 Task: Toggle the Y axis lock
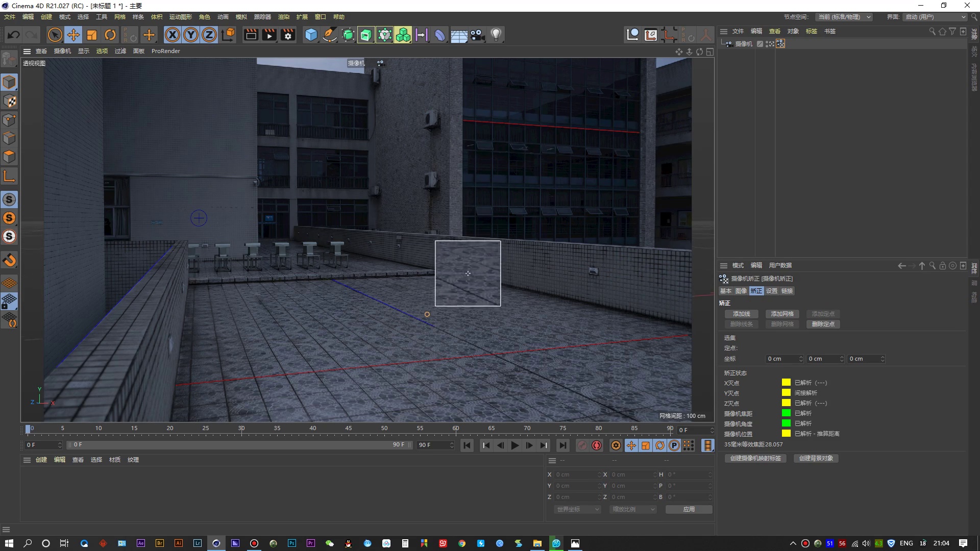pyautogui.click(x=191, y=35)
